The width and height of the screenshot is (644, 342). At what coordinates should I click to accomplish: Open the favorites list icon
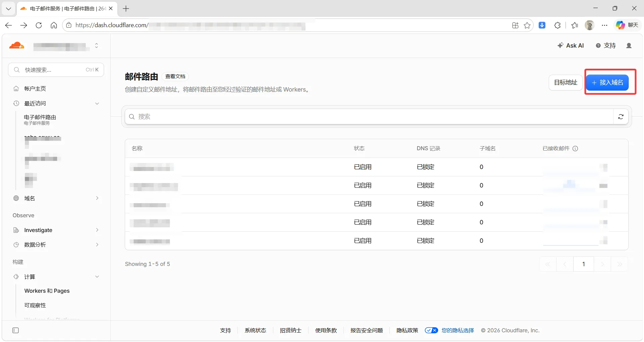575,25
